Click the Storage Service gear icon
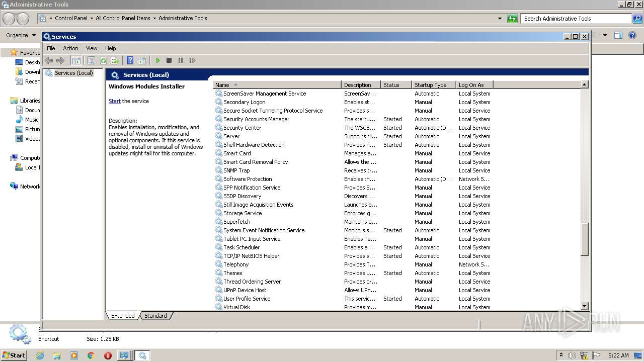Screen dimensions: 644x362 point(219,213)
